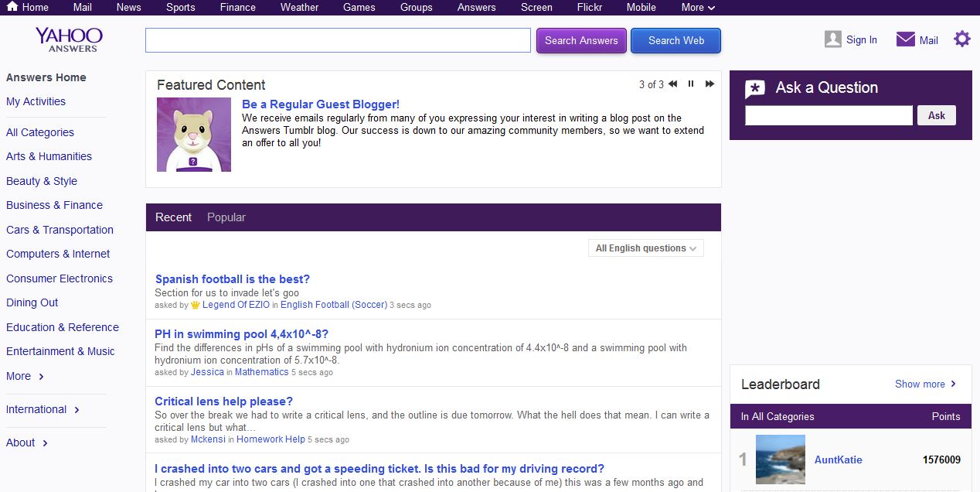Viewport: 980px width, 492px height.
Task: Focus the main search input field
Action: tap(338, 40)
